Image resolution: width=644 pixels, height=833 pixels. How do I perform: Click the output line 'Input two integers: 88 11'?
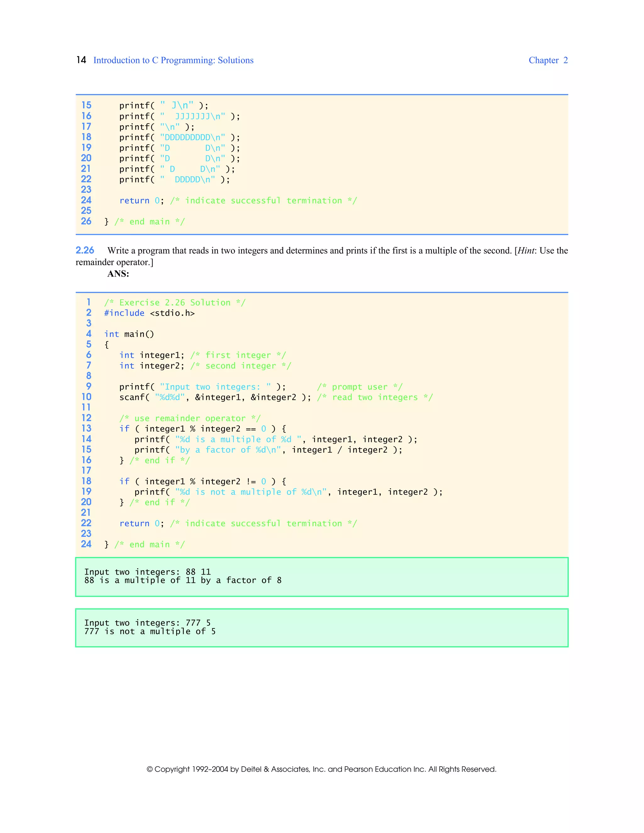click(147, 572)
